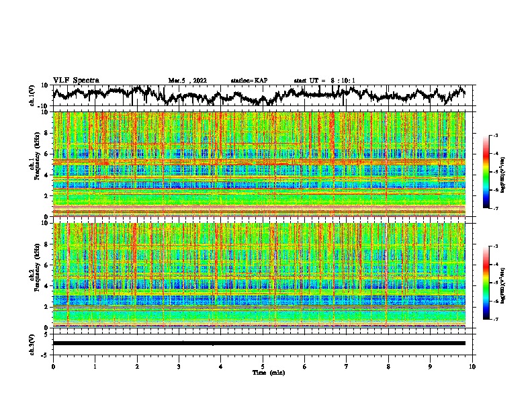Click the time axis tick label "3"
This screenshot has height=411, width=532.
click(x=179, y=367)
